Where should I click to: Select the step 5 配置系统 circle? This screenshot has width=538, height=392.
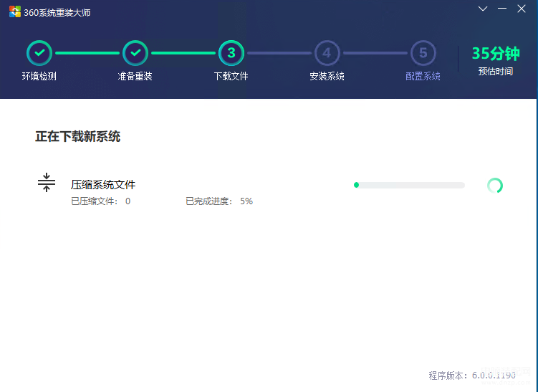pos(423,53)
